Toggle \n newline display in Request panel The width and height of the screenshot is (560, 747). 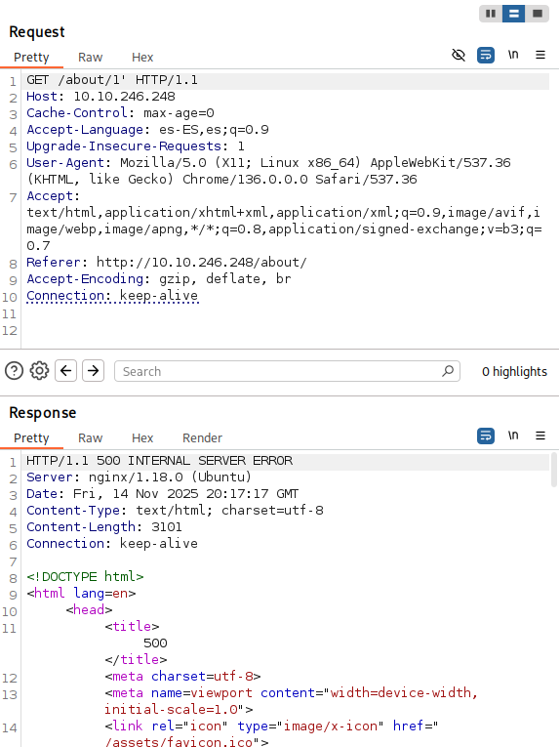pos(513,55)
